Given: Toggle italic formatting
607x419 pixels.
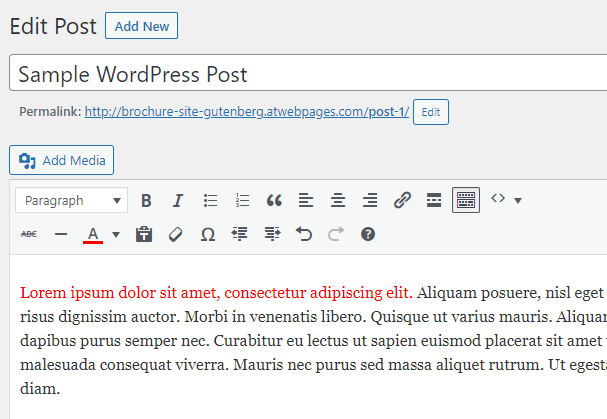Looking at the screenshot, I should coord(178,200).
